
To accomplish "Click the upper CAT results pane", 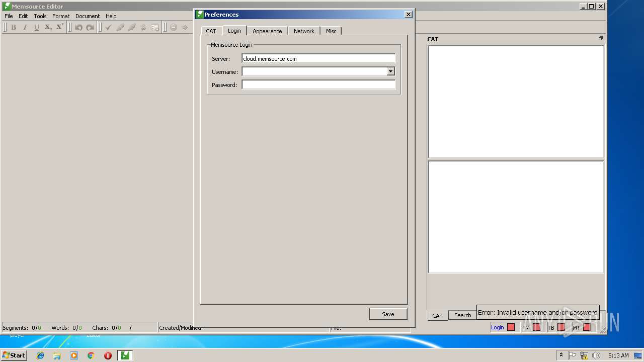I will 516,102.
